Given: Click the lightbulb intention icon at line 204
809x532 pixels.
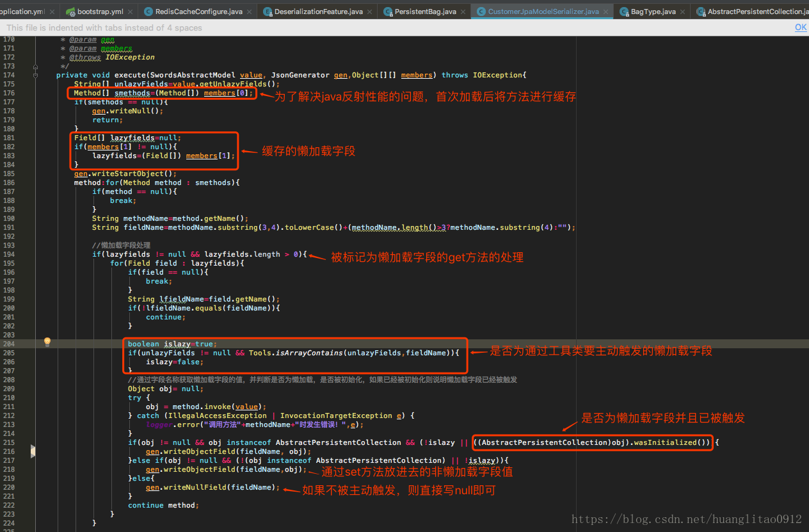Looking at the screenshot, I should [x=47, y=342].
